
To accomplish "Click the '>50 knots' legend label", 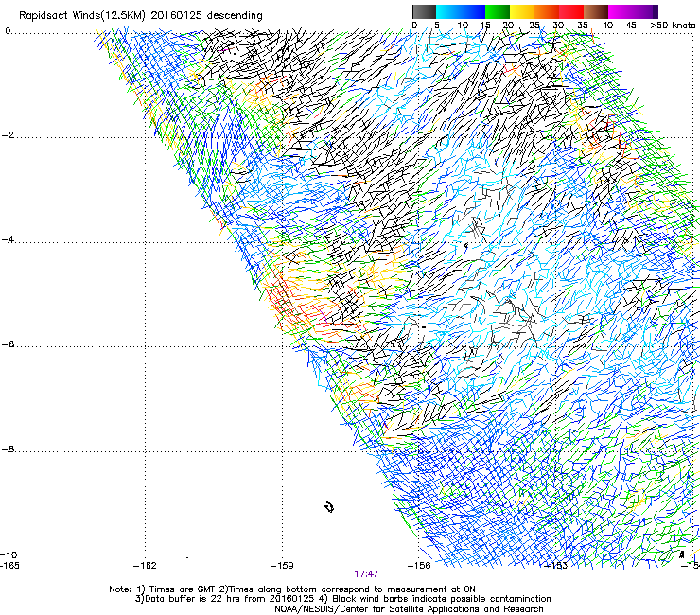I will 673,26.
